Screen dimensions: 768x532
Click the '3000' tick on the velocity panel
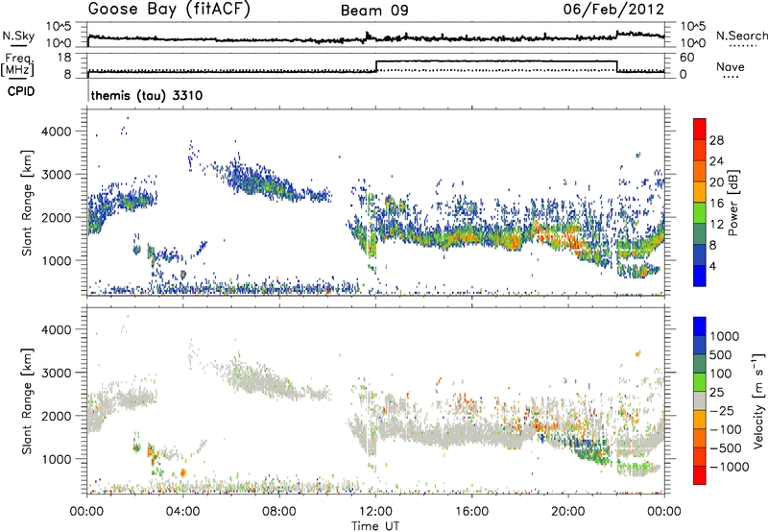[x=56, y=373]
